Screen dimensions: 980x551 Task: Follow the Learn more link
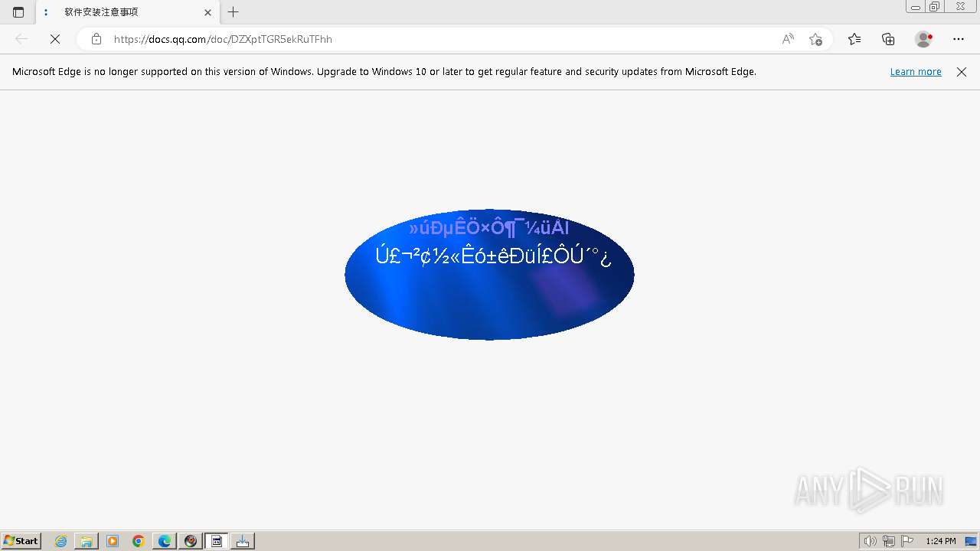click(916, 72)
